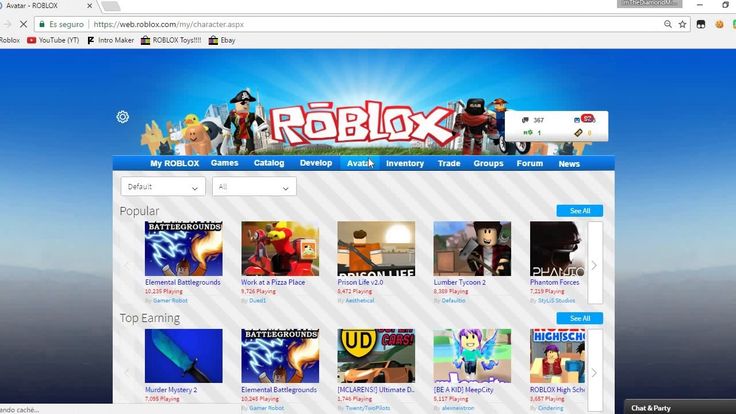Open the News navigation item
This screenshot has width=736, height=414.
[569, 164]
